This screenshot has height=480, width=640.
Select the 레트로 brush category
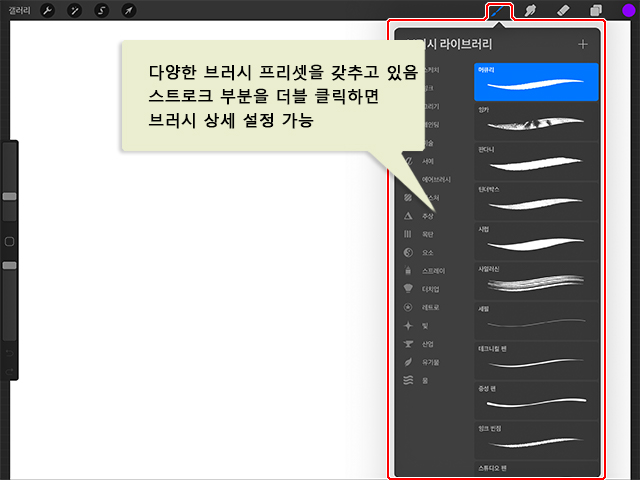428,307
